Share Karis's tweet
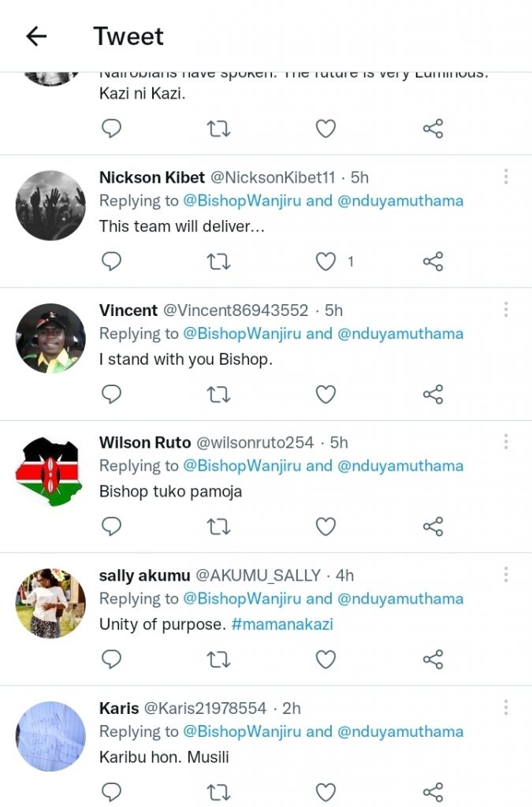This screenshot has height=807, width=532. point(433,791)
